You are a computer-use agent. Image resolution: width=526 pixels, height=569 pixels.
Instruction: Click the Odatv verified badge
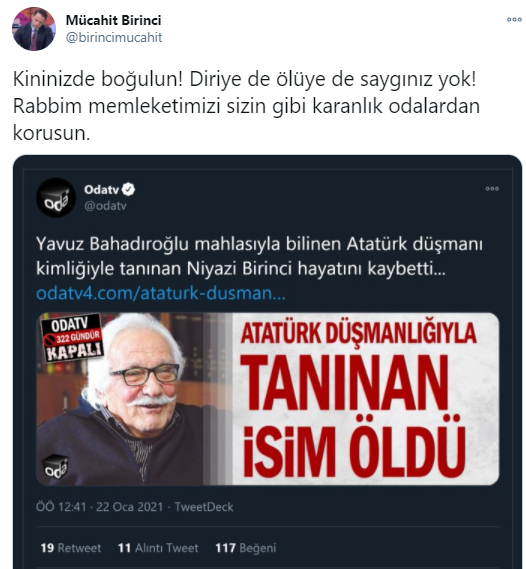128,189
